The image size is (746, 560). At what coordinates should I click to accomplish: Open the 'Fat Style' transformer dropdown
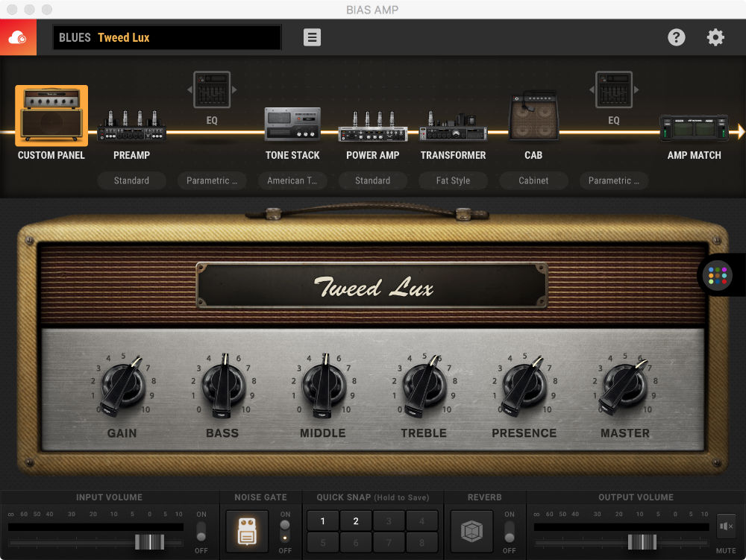click(x=453, y=180)
